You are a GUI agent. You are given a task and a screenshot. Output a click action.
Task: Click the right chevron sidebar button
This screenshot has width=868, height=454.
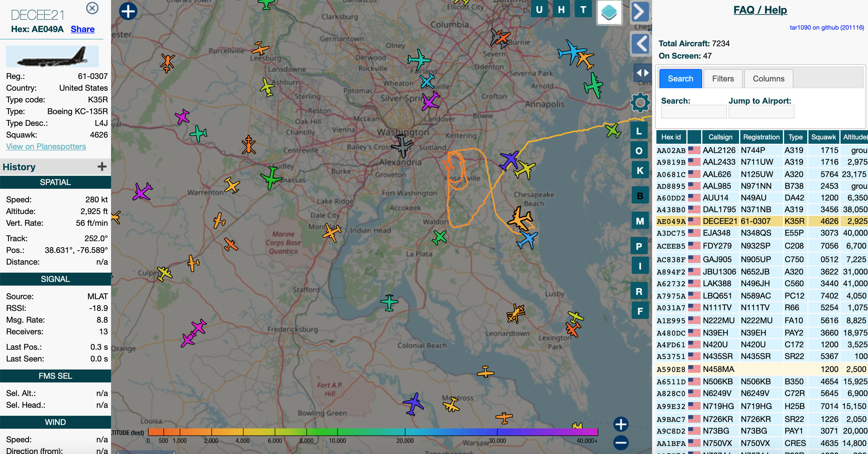pos(639,12)
